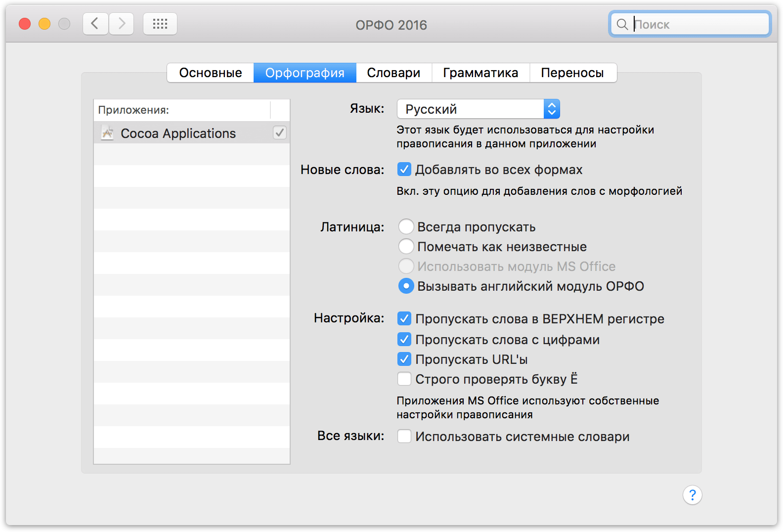
Task: Toggle Добавлять во всех формах checkbox
Action: click(404, 170)
